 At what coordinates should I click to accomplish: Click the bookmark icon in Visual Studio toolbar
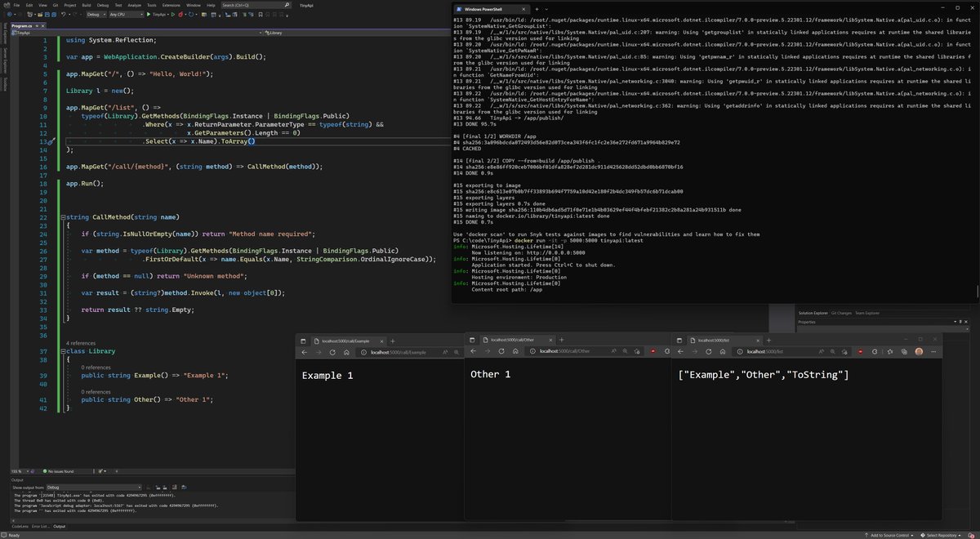click(261, 15)
